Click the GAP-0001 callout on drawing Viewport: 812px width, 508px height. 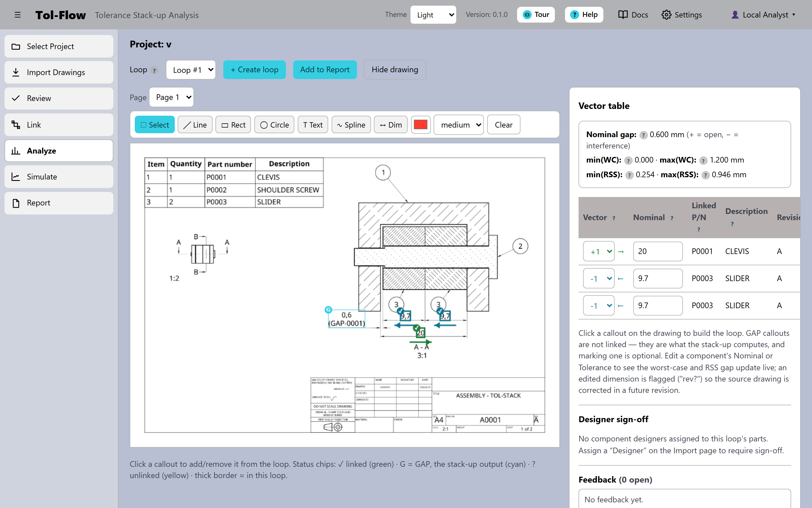coord(347,319)
